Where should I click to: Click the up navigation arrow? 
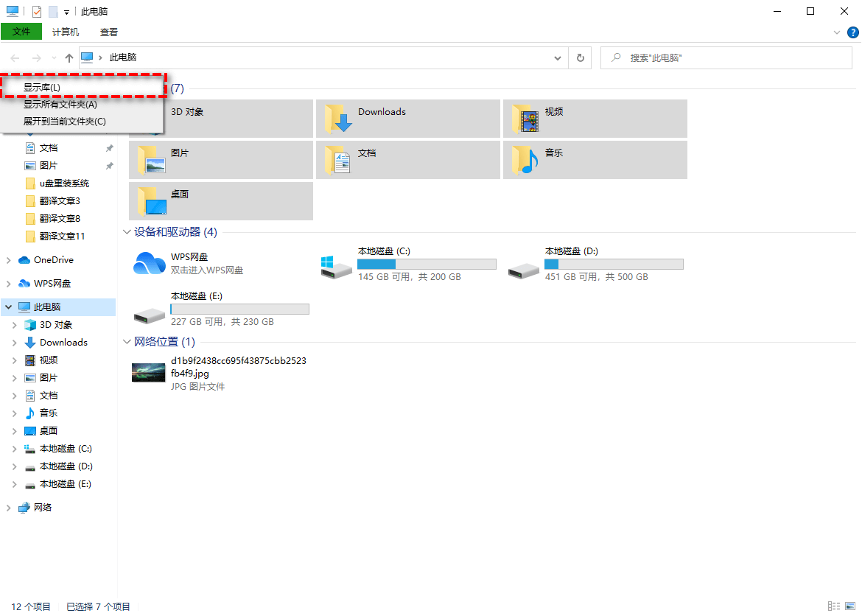coord(69,57)
